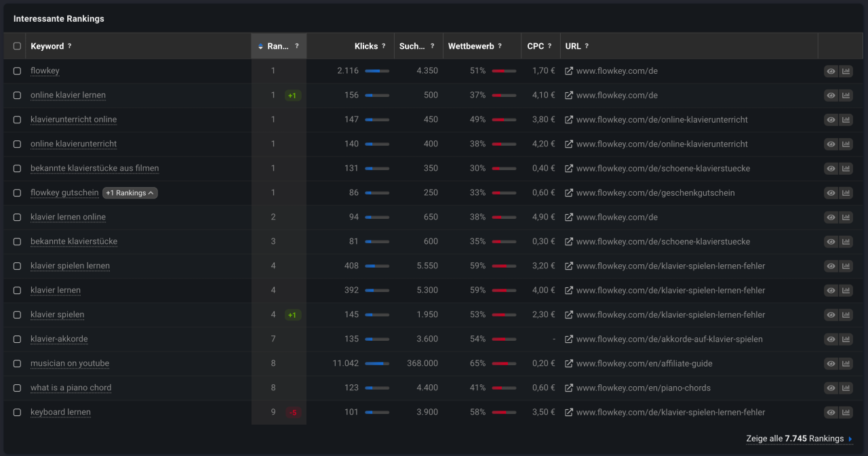Click help icon next to Wettbewerb header
The image size is (868, 456).
(500, 47)
